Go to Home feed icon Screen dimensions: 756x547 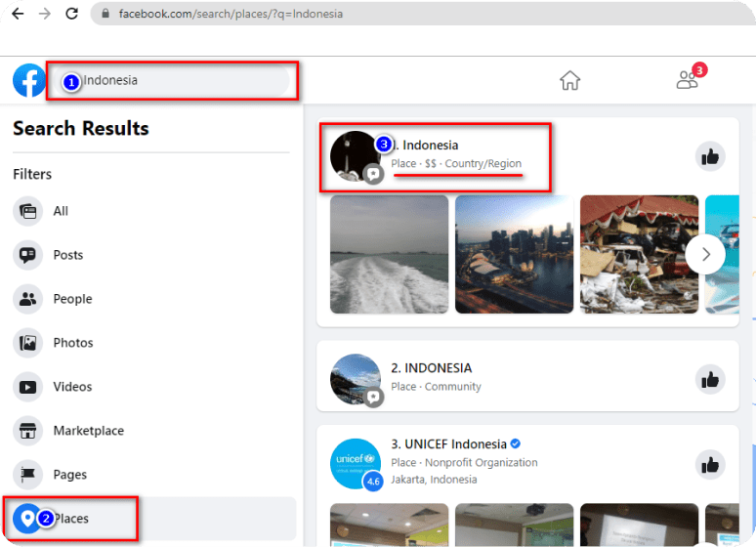click(x=569, y=80)
